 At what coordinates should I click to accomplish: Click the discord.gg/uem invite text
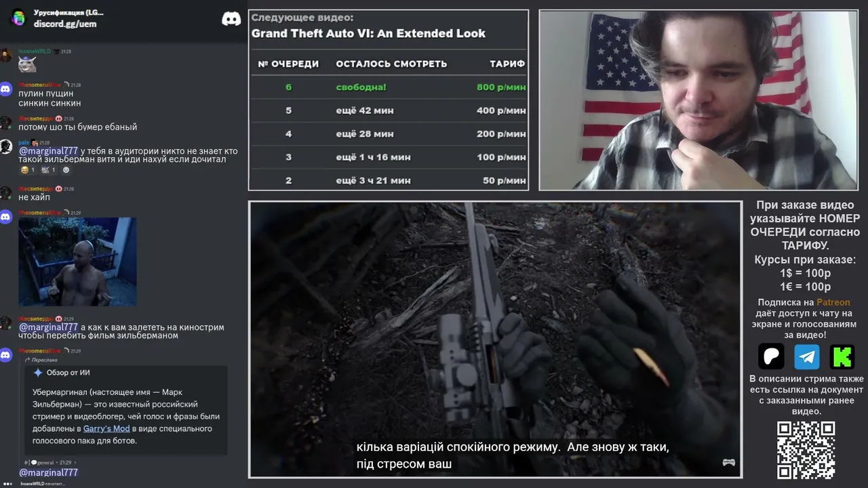(65, 24)
